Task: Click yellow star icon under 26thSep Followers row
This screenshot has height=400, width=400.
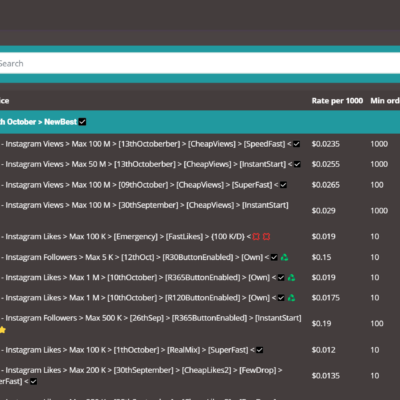Action: pos(3,330)
